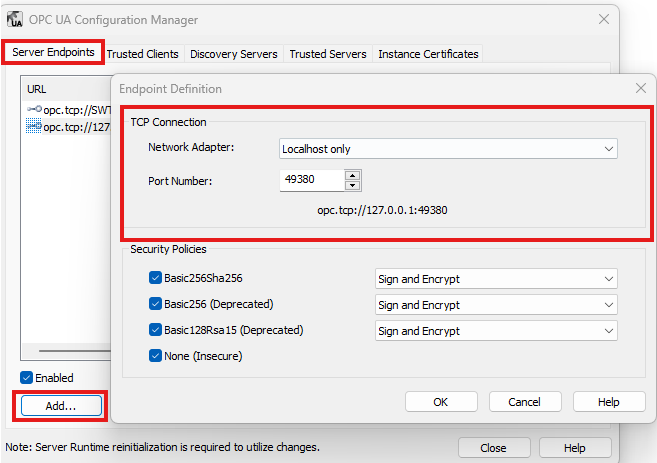Disable the None (Insecure) policy checkbox
The image size is (657, 463).
(155, 355)
